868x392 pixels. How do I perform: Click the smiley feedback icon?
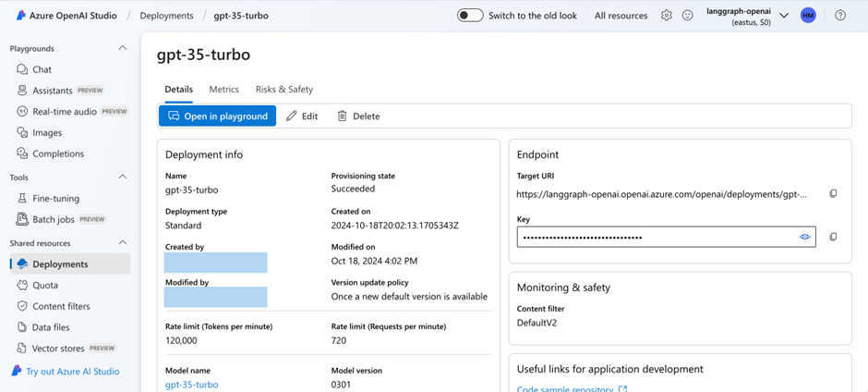(x=688, y=16)
